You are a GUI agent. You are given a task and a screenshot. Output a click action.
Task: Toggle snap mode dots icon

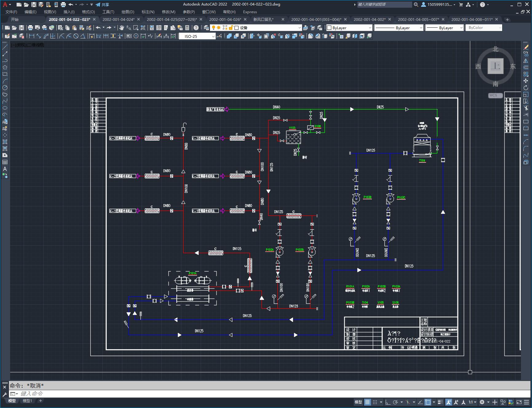click(375, 402)
